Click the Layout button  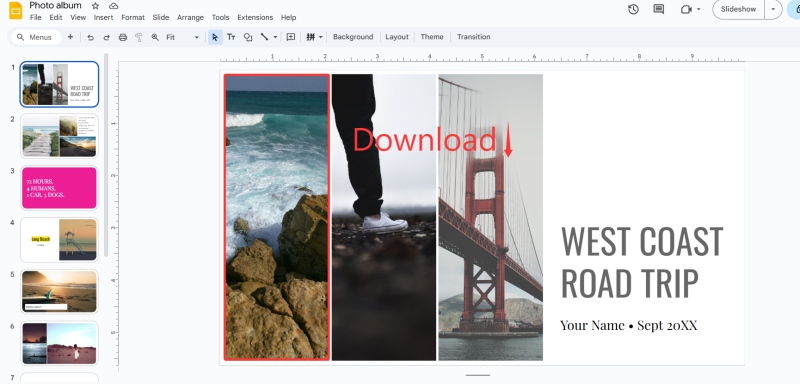[397, 37]
